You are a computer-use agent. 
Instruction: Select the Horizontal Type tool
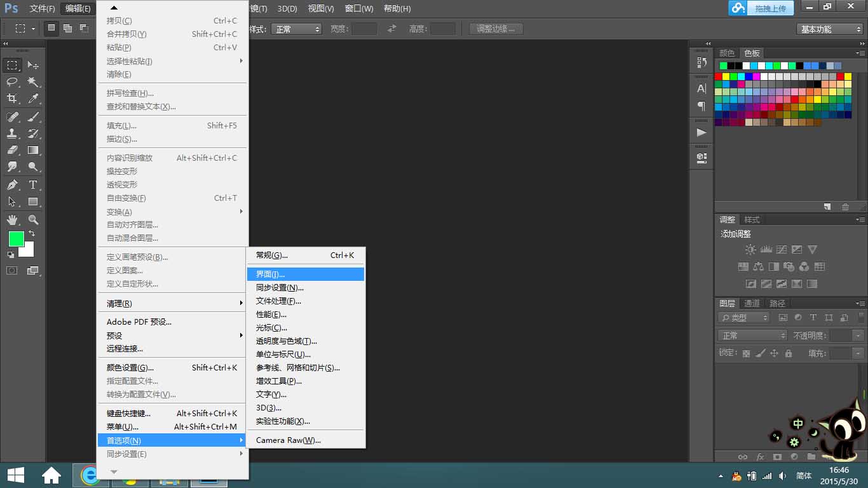pyautogui.click(x=33, y=185)
